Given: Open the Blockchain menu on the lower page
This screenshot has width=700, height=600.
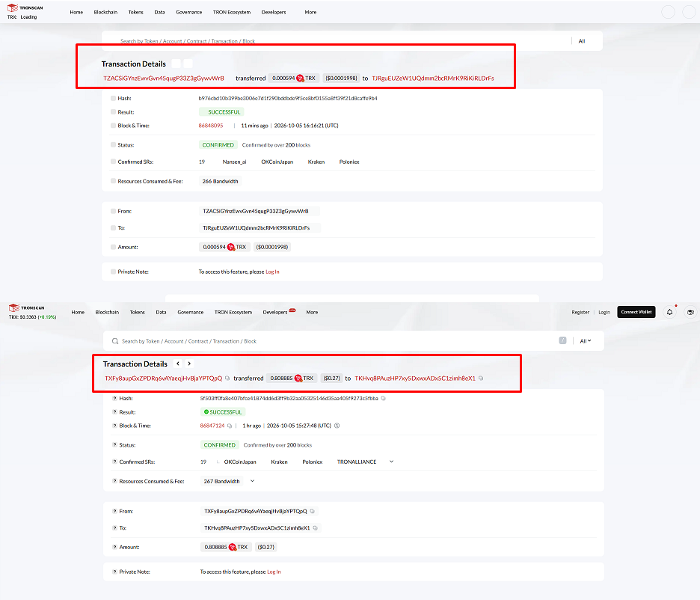Looking at the screenshot, I should tap(107, 312).
